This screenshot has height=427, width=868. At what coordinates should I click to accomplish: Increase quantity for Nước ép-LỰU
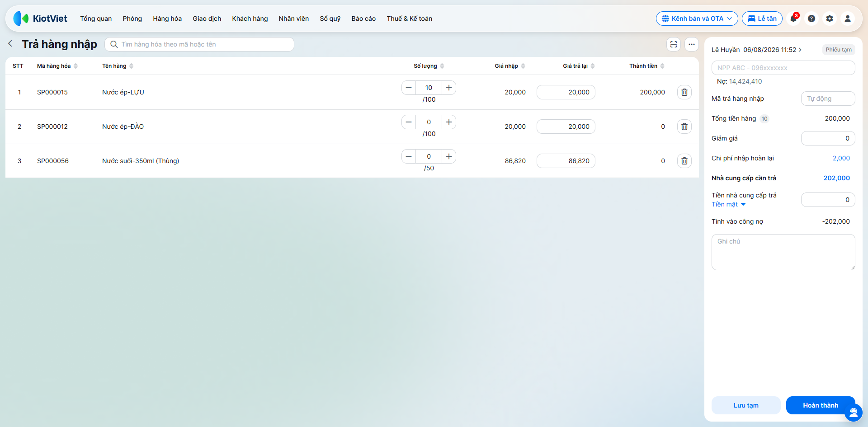pyautogui.click(x=449, y=88)
